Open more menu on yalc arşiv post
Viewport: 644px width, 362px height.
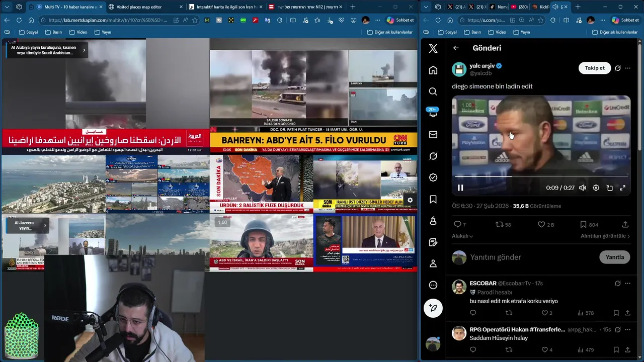coord(627,68)
